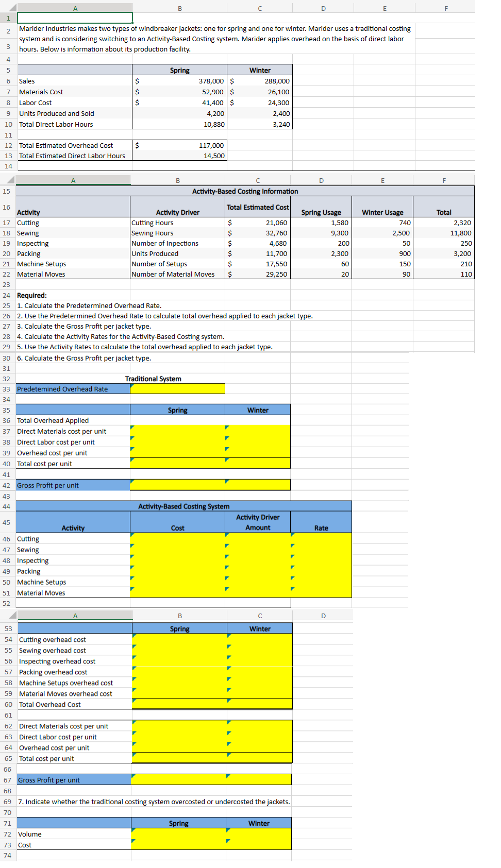Select the 2,320 total cell

coord(444,223)
